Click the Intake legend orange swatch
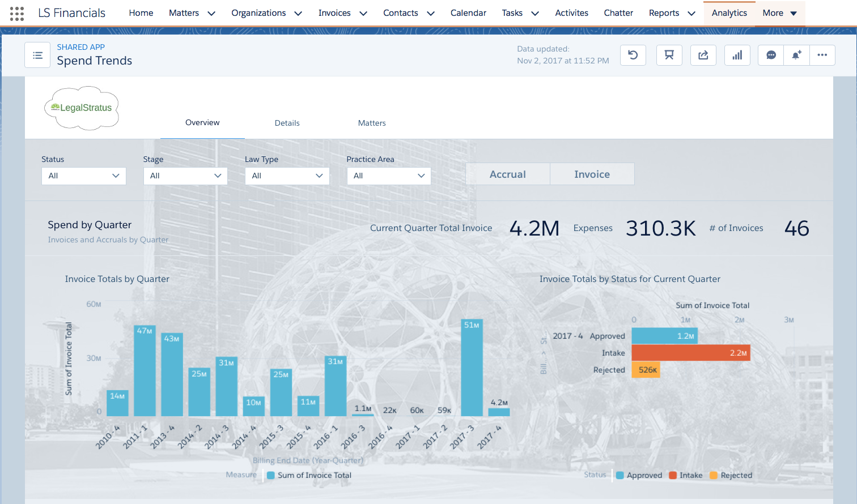Image resolution: width=857 pixels, height=504 pixels. pos(673,476)
